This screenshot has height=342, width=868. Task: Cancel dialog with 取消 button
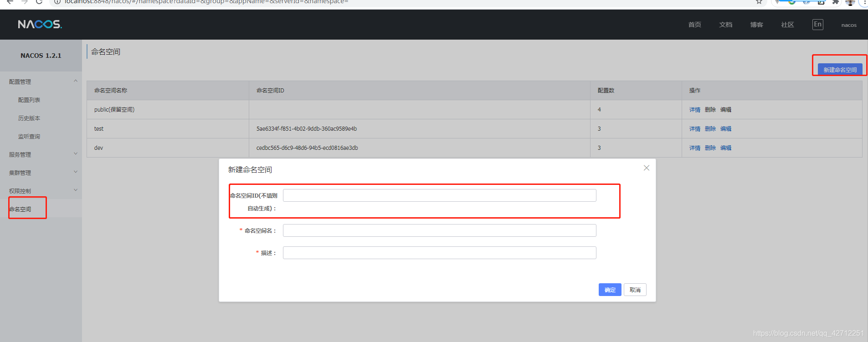[x=635, y=290]
